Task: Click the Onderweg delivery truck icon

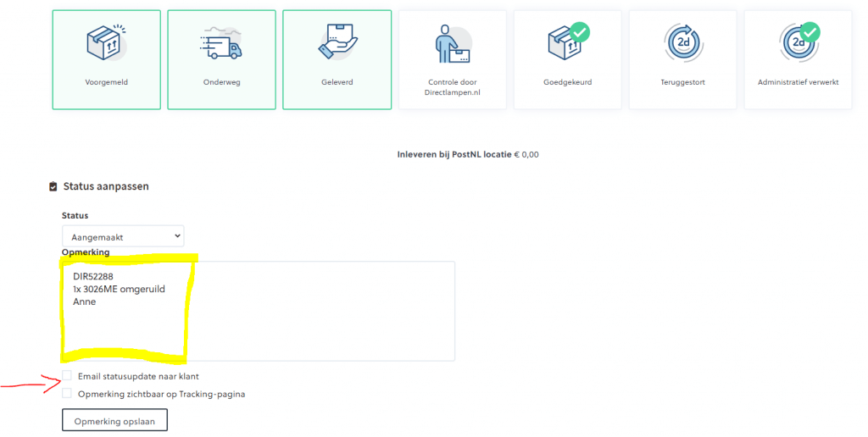Action: (221, 42)
